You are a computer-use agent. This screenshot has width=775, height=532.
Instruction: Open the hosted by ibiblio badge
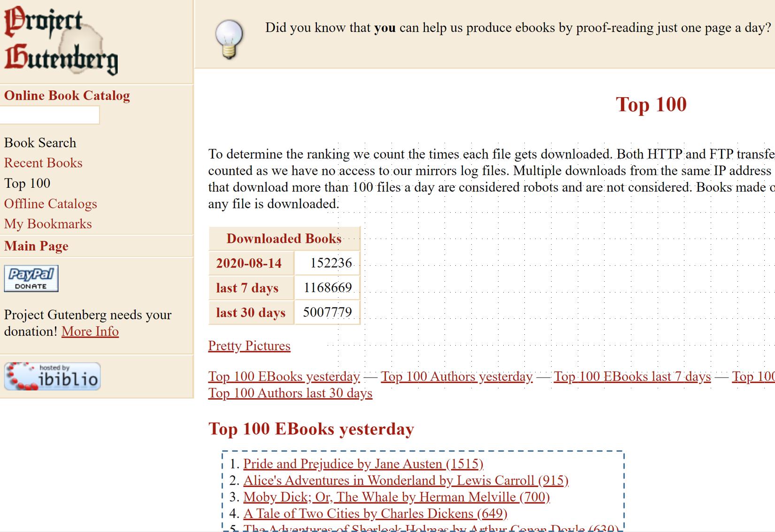coord(53,376)
